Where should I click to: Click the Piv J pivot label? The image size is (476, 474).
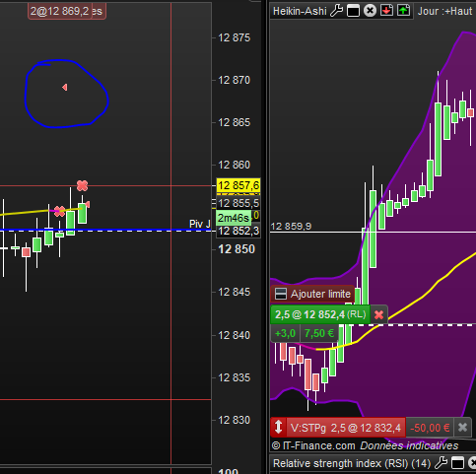point(200,224)
